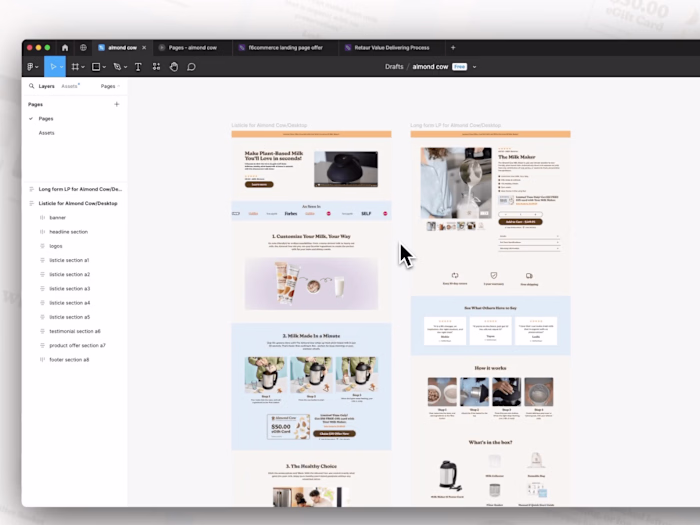Add a new page with plus
The height and width of the screenshot is (525, 700).
117,104
